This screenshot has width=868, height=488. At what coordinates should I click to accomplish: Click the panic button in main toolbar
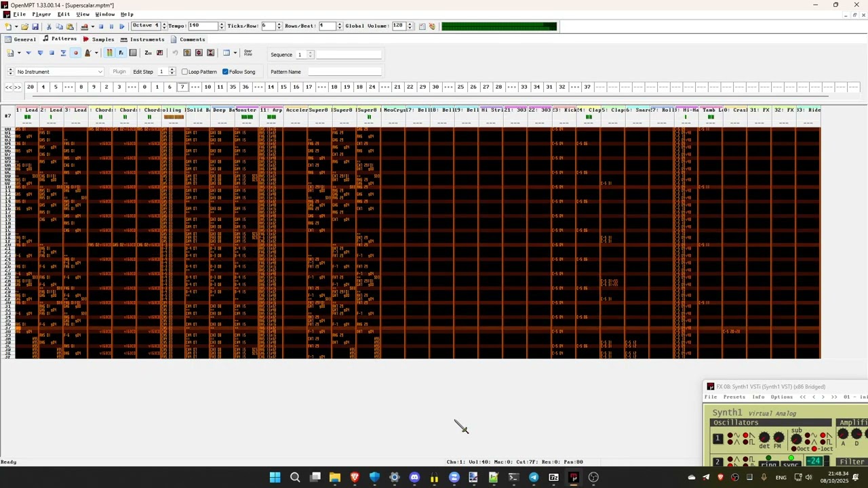click(432, 26)
